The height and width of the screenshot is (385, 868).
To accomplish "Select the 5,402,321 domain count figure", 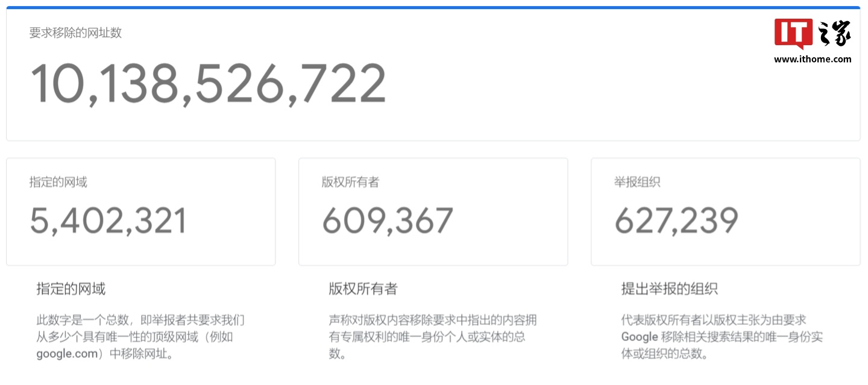I will [x=108, y=221].
